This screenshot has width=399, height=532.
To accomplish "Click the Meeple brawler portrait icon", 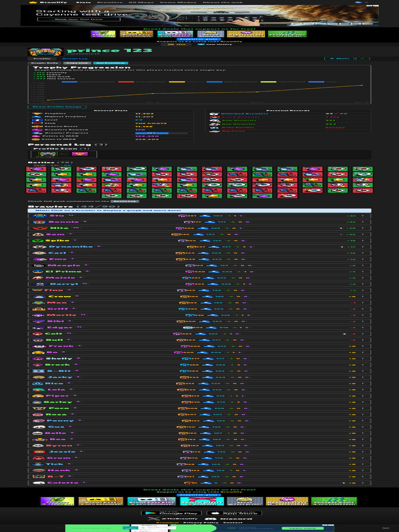I will 38,265.
